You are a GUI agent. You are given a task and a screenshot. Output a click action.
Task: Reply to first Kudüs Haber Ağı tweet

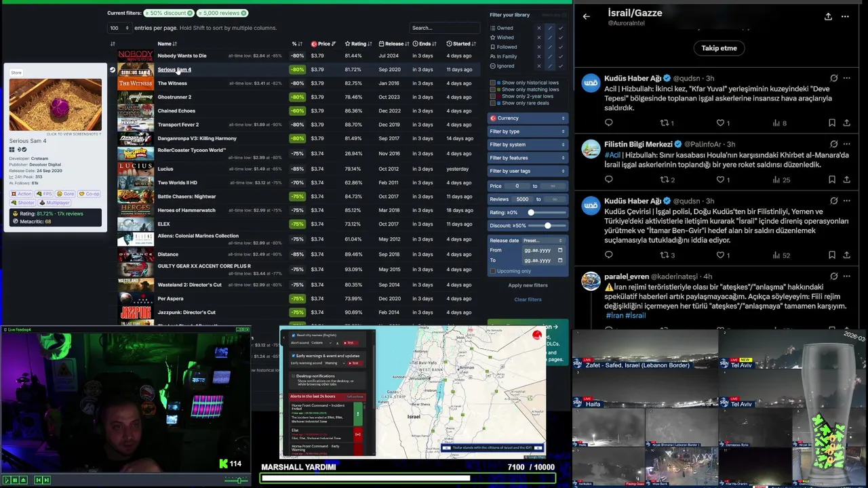[x=608, y=123]
